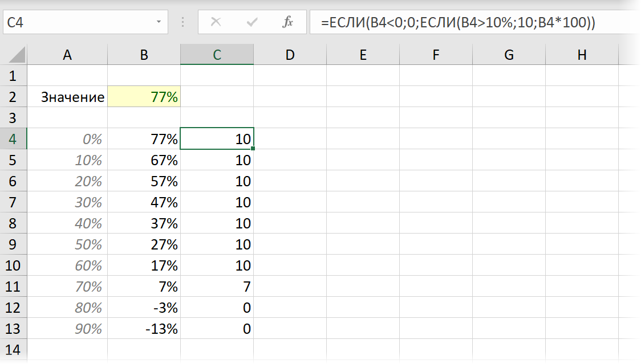Select row 9 header
Viewport: 641px width, 364px height.
[x=13, y=244]
